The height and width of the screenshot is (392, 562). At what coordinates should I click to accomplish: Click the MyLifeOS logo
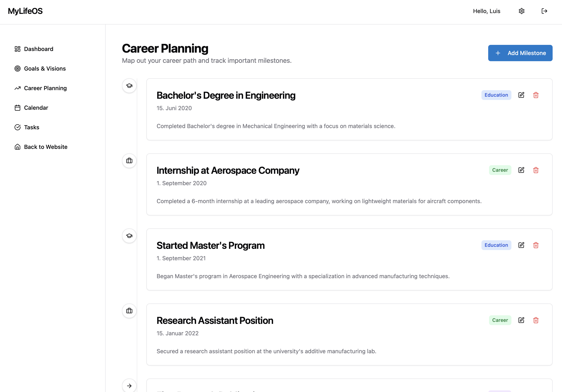tap(25, 11)
